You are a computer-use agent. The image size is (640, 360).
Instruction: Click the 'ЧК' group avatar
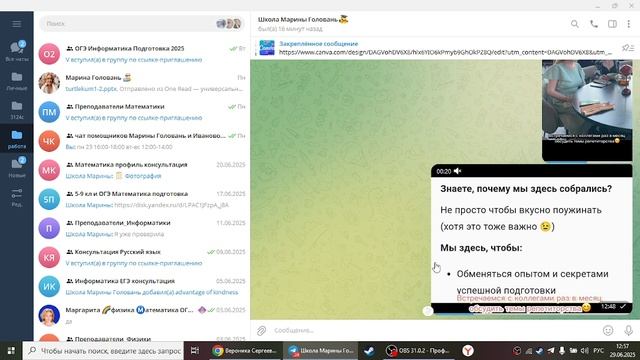49,141
